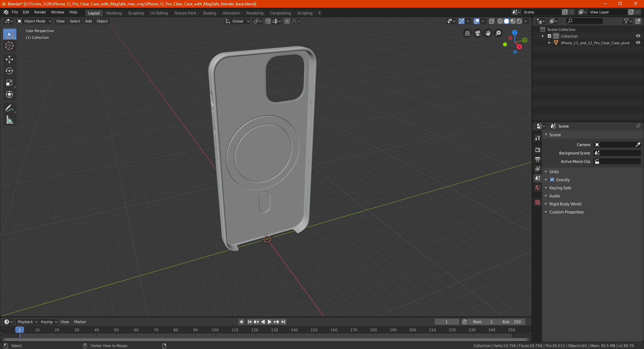Open the Render menu

point(40,12)
